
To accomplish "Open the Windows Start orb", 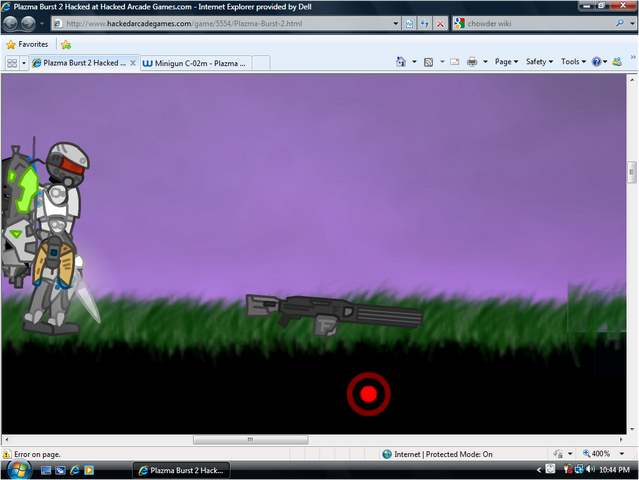I will [18, 471].
